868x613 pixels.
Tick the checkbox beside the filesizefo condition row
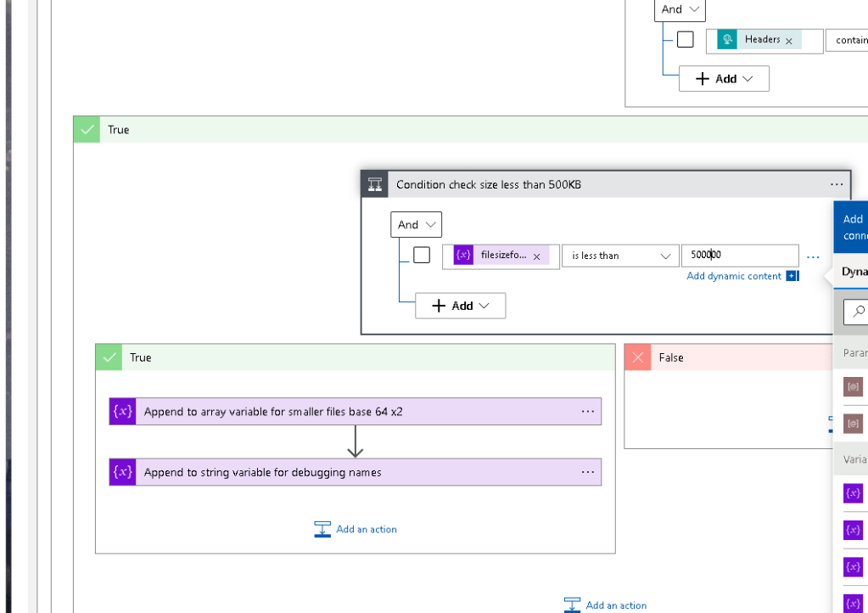coord(422,255)
